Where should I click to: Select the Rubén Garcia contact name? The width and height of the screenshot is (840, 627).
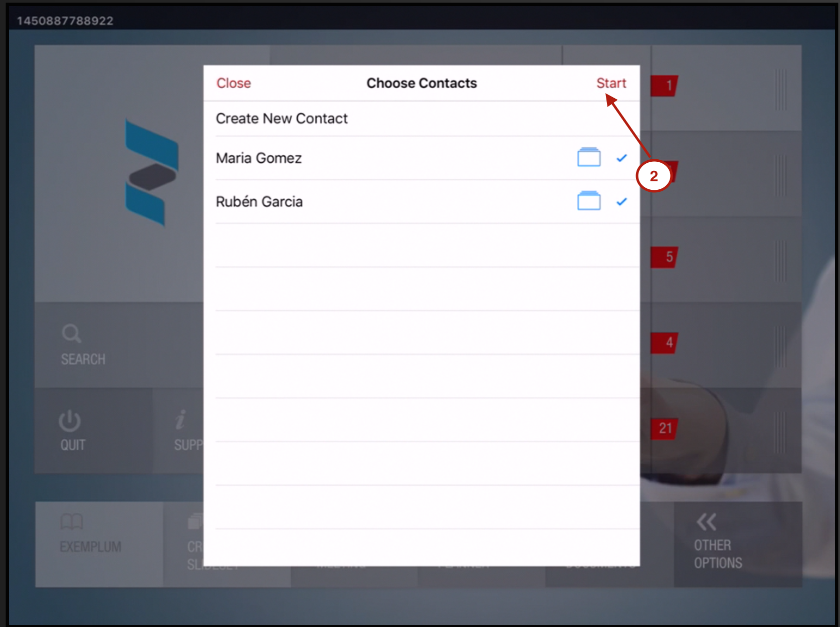pyautogui.click(x=259, y=202)
